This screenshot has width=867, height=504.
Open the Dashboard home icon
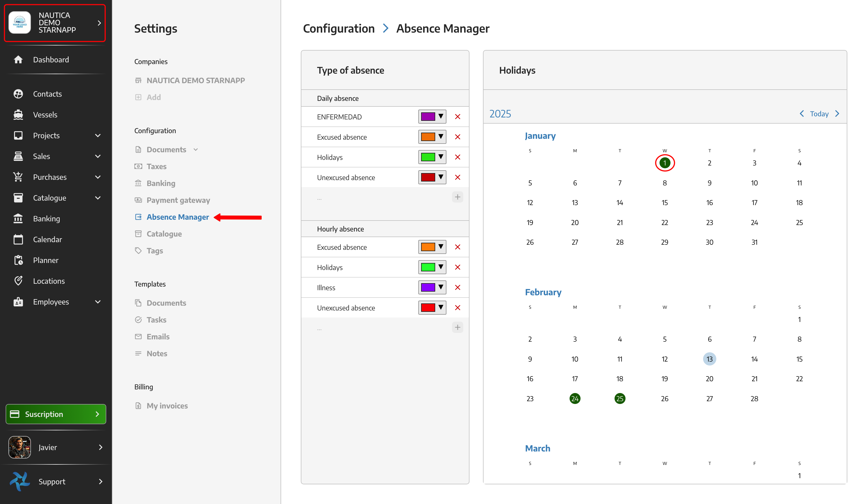pos(18,60)
